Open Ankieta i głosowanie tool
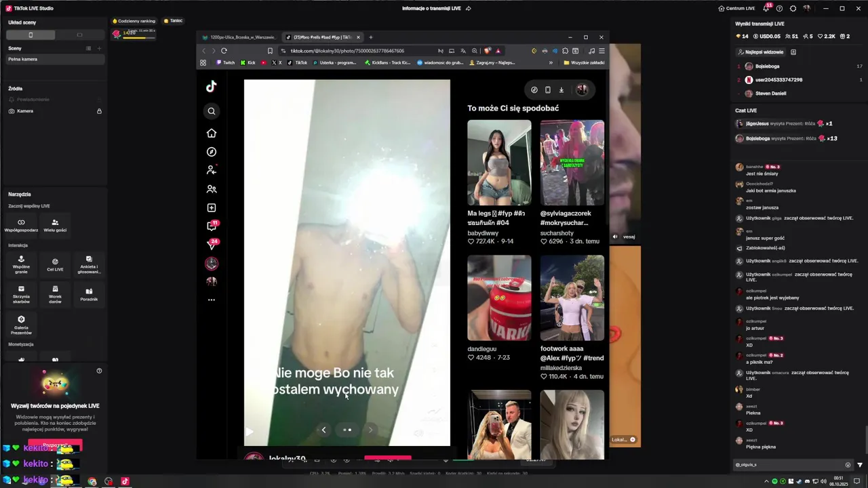 coord(89,264)
